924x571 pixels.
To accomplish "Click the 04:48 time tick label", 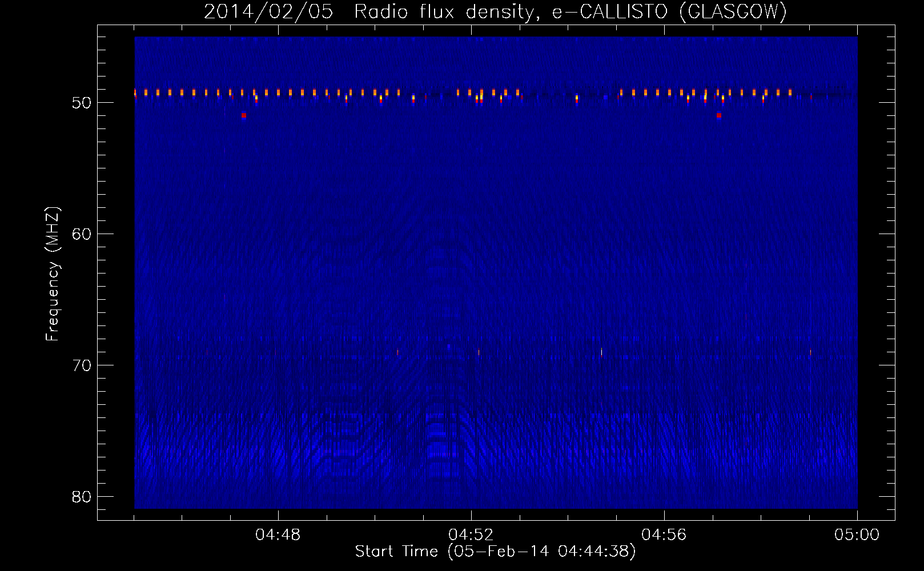I will click(x=278, y=535).
